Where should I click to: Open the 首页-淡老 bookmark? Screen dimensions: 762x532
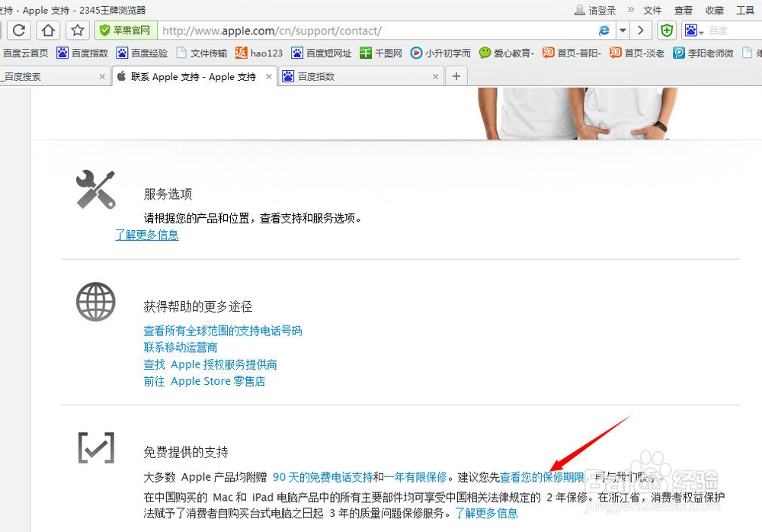637,53
